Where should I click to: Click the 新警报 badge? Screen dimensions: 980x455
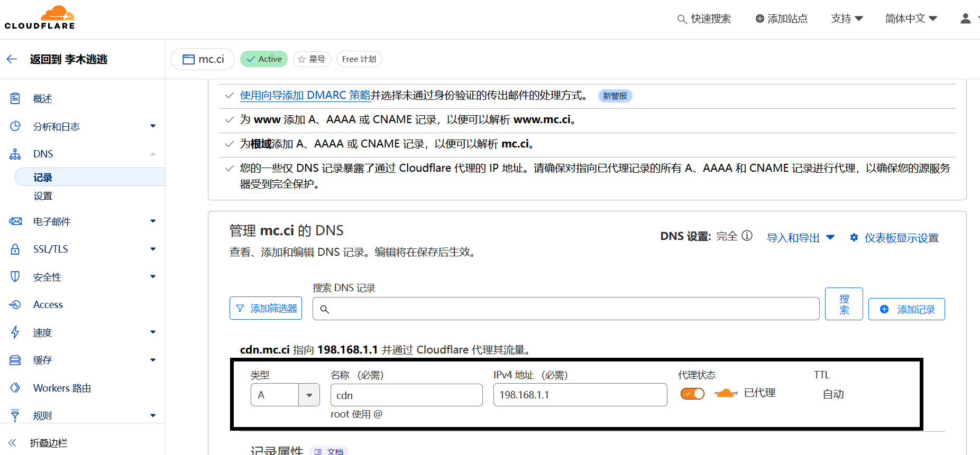[615, 96]
